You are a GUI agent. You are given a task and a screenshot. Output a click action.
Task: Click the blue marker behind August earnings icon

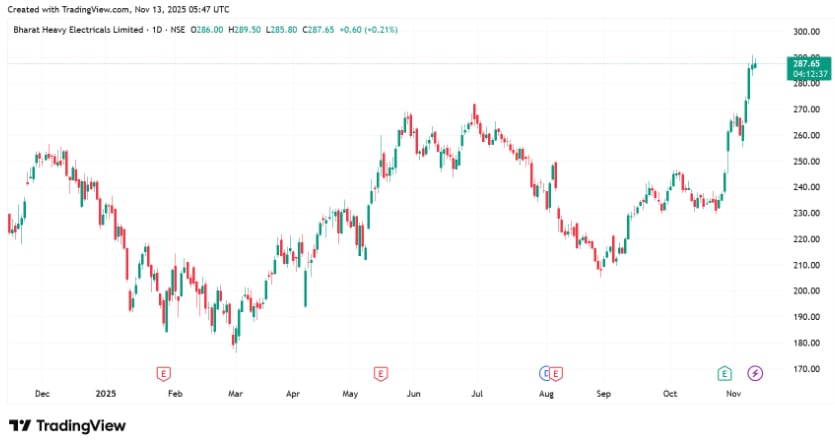(x=545, y=373)
